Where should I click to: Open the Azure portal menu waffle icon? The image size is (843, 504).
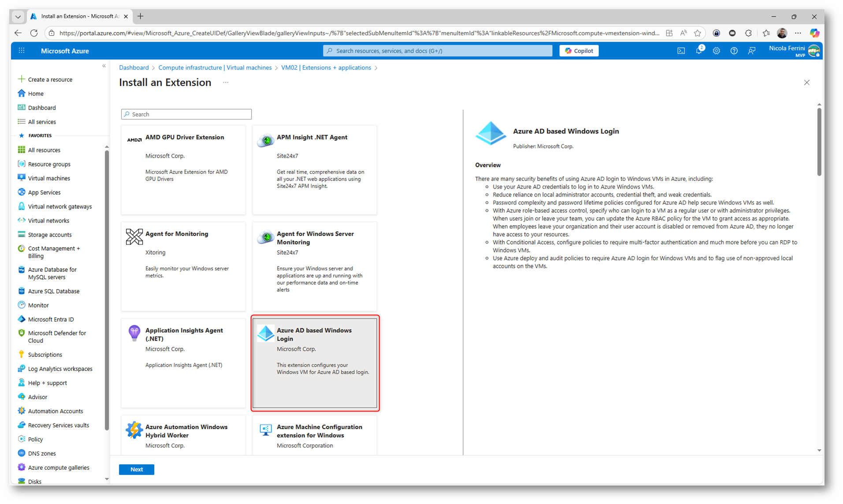pyautogui.click(x=21, y=51)
